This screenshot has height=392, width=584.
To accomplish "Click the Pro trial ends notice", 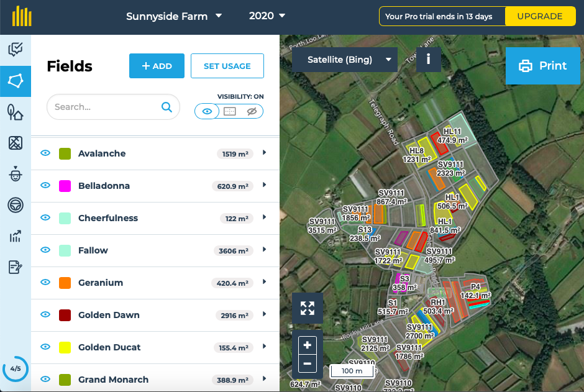I will coord(439,16).
